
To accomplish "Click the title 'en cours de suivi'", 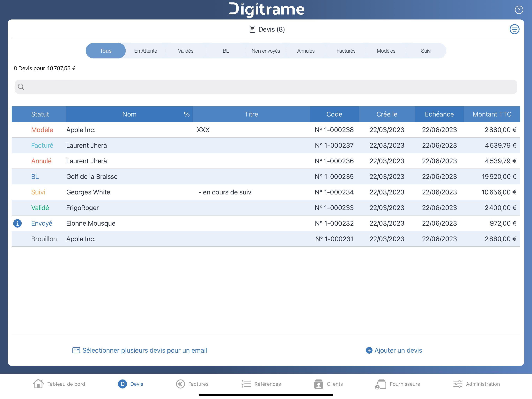I will [228, 192].
